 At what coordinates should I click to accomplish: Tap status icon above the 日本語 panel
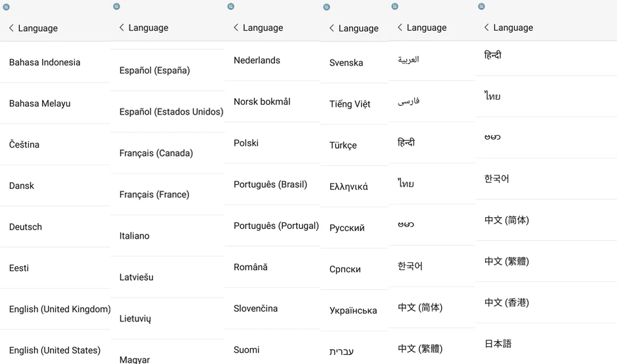click(481, 7)
